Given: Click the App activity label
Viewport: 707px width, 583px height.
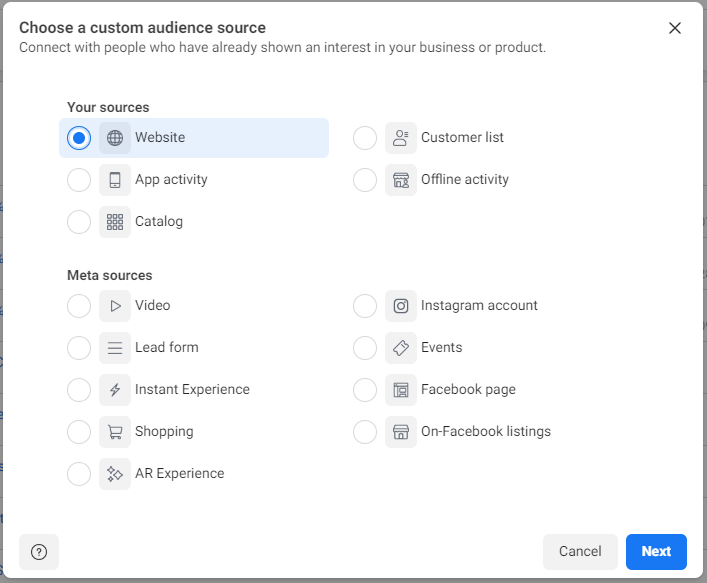Looking at the screenshot, I should tap(171, 179).
